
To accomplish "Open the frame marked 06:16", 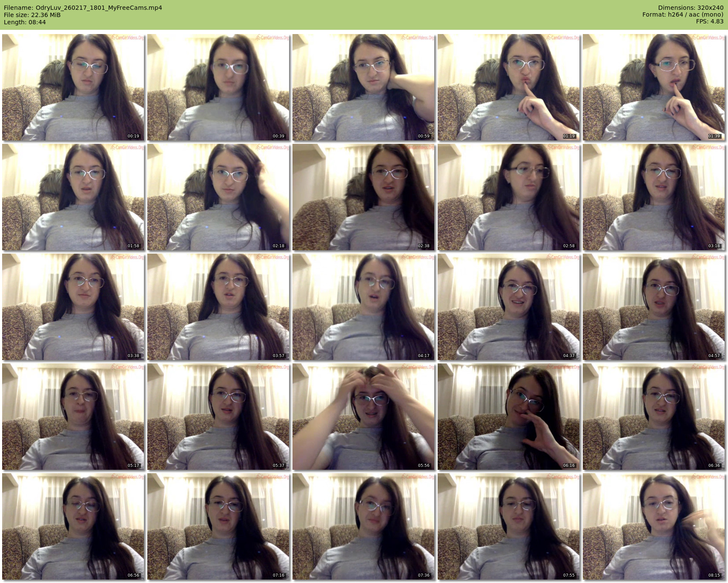I will pos(508,417).
